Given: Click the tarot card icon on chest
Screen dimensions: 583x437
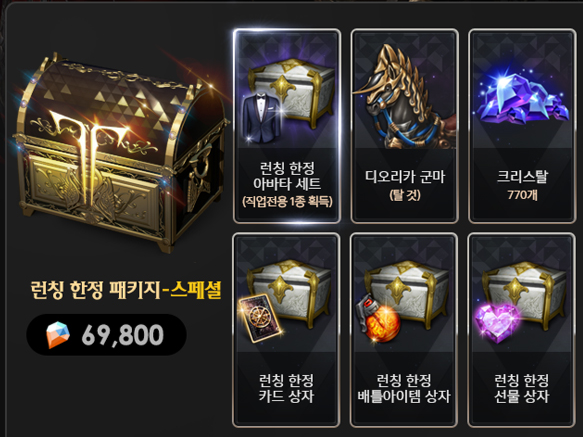Looking at the screenshot, I should click(260, 318).
